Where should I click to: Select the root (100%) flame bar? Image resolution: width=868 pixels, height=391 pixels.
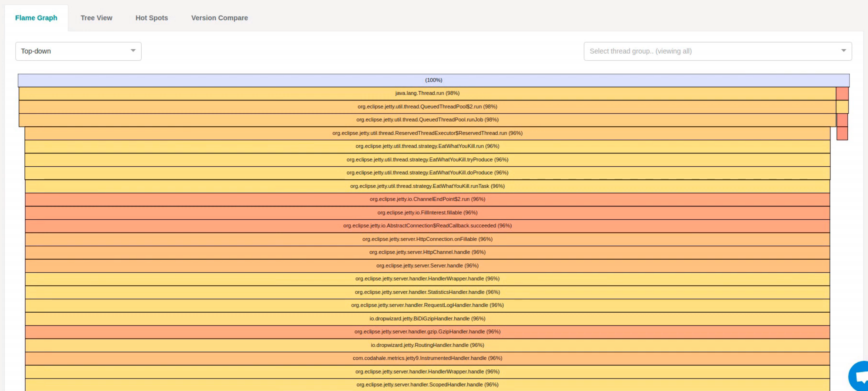coord(434,80)
